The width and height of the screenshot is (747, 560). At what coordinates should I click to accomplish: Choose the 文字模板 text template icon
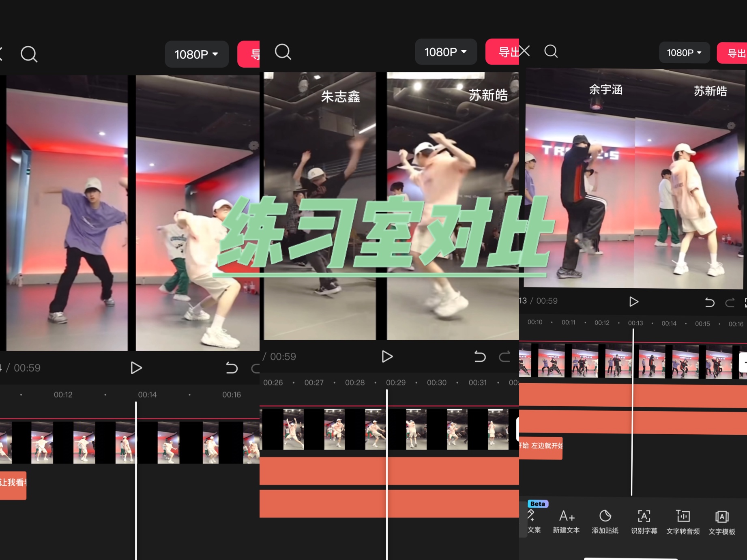pos(722,521)
